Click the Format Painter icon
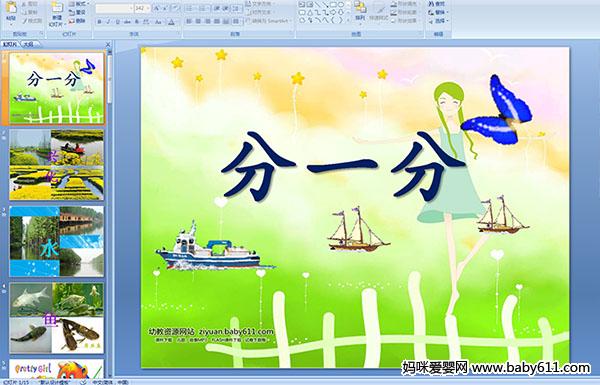 [32, 21]
